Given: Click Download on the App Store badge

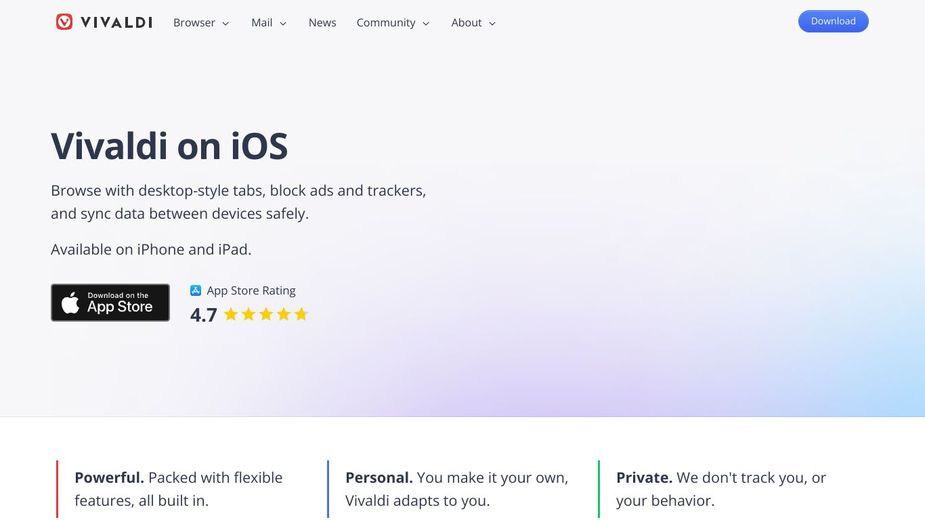Looking at the screenshot, I should [x=110, y=303].
